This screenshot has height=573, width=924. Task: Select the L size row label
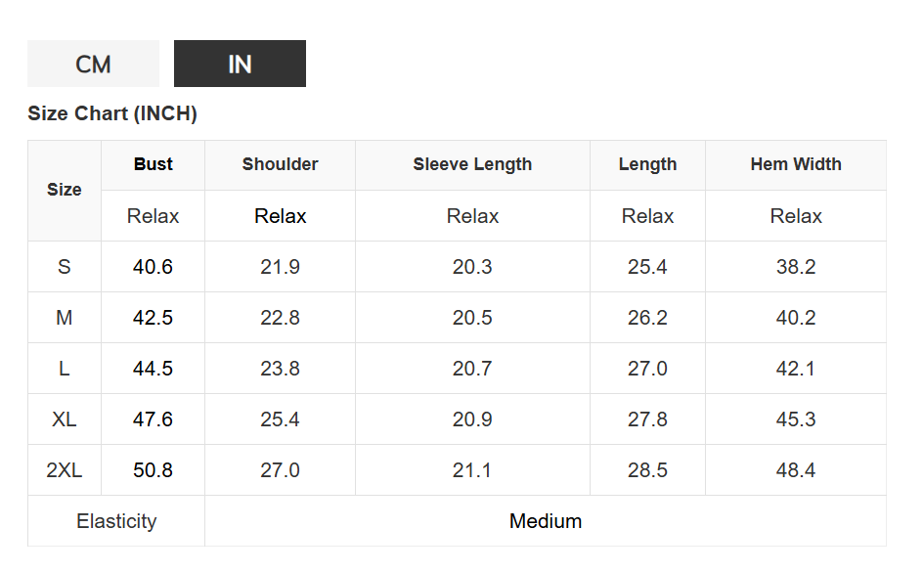click(x=65, y=369)
